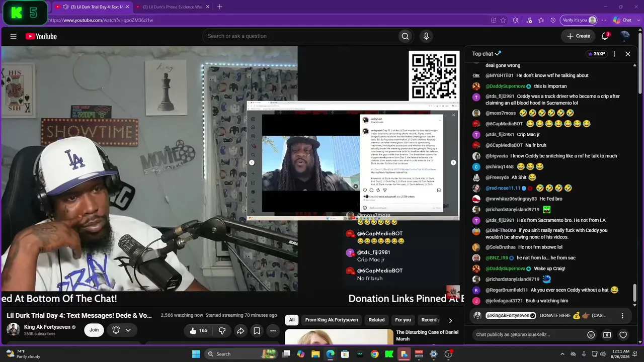The height and width of the screenshot is (362, 644).
Task: Close the Lil Durk Trial Day 4 tab
Action: coord(127,7)
